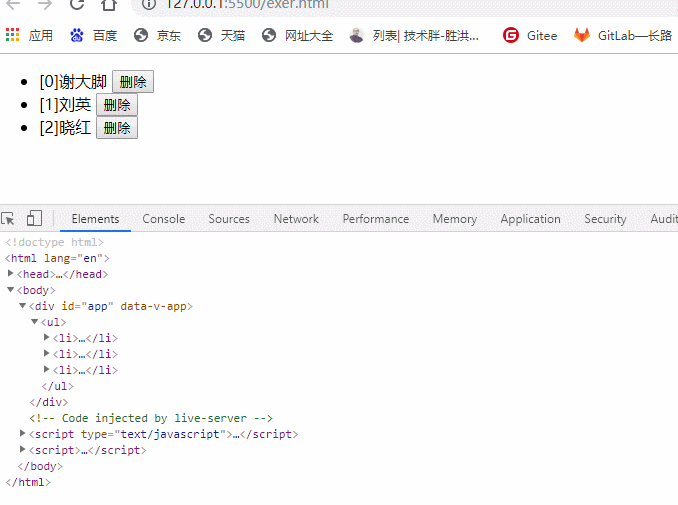
Task: Switch to the Elements tab
Action: coord(95,219)
